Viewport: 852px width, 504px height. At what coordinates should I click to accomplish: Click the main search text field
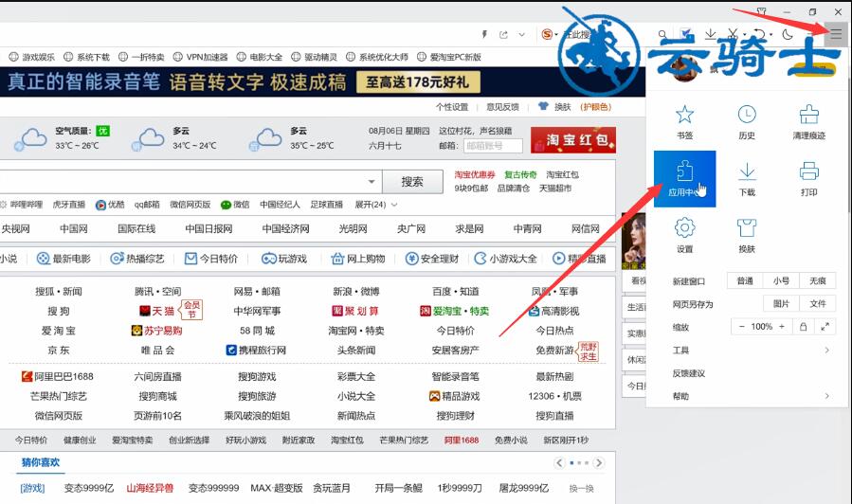coord(183,181)
